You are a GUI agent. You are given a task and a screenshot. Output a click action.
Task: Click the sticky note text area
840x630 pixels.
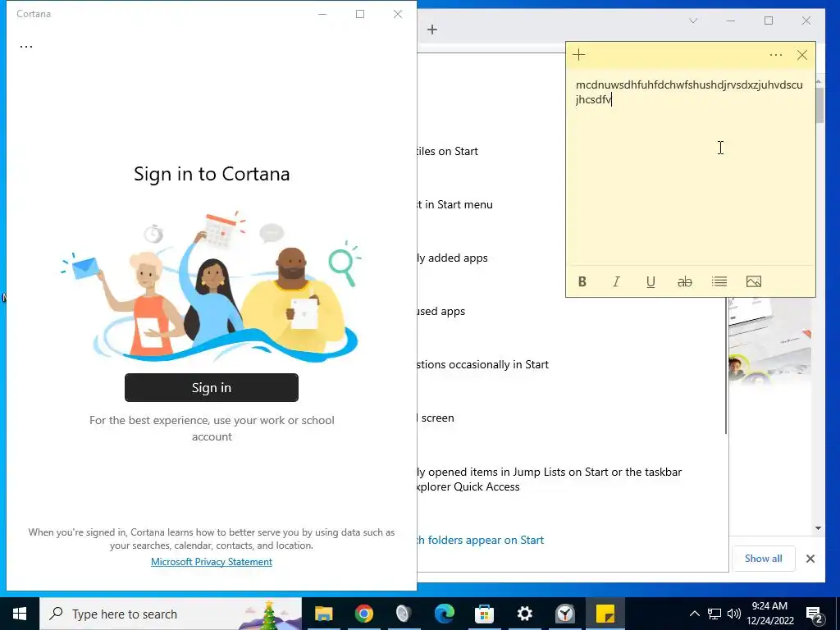(691, 169)
